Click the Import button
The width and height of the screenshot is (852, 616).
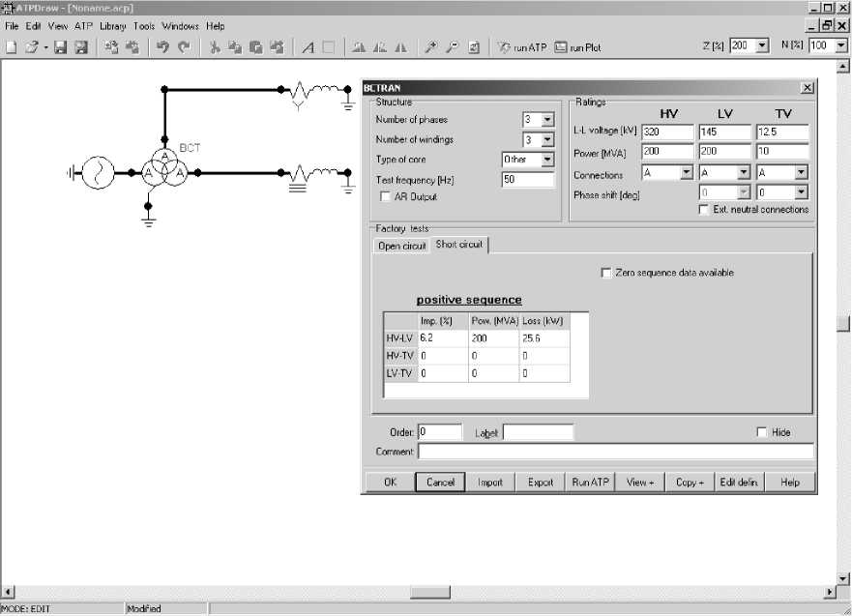pyautogui.click(x=490, y=482)
